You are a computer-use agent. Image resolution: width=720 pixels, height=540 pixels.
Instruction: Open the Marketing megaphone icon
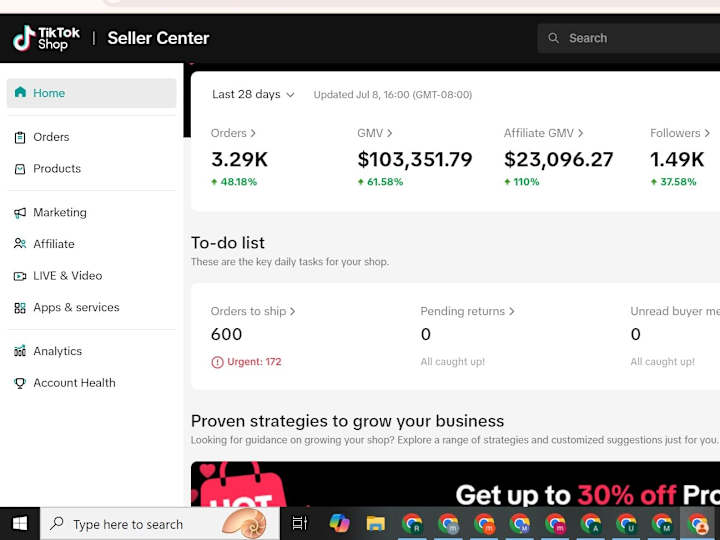[20, 213]
